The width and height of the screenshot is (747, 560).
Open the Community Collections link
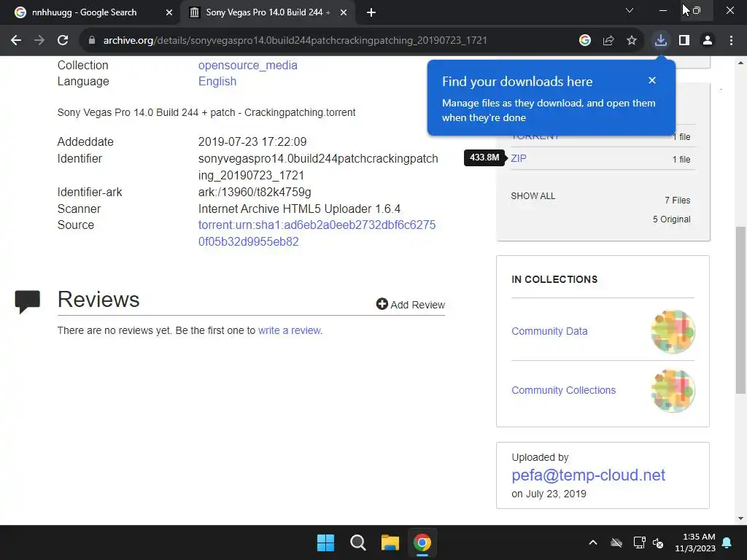tap(564, 391)
